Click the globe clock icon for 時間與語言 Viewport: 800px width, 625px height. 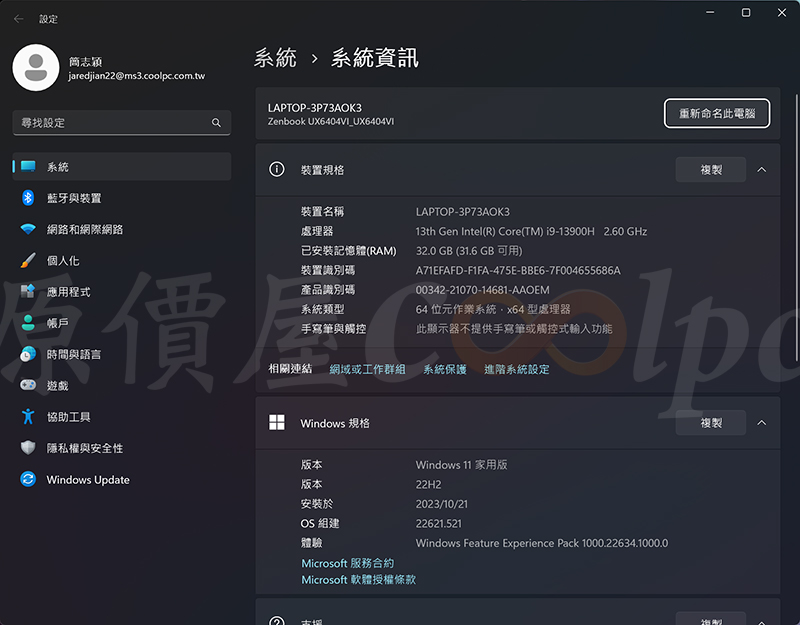tap(28, 354)
